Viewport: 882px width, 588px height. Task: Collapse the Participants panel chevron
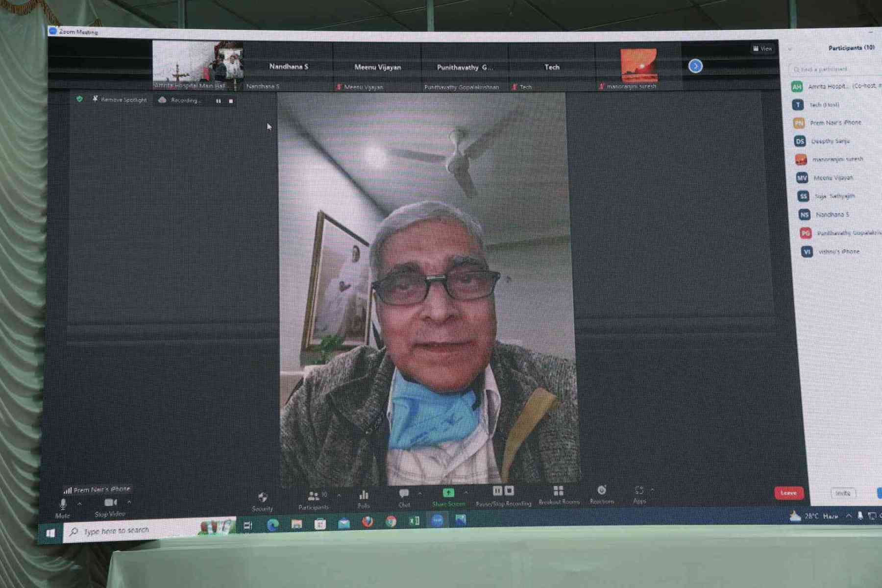coord(790,49)
